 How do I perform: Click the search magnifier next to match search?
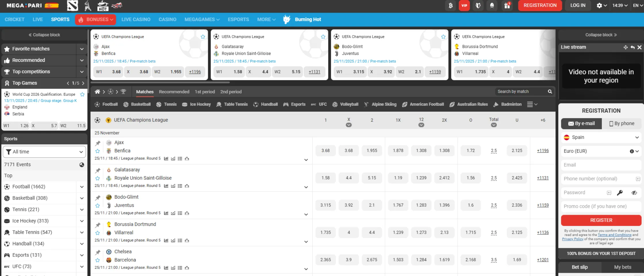click(550, 91)
